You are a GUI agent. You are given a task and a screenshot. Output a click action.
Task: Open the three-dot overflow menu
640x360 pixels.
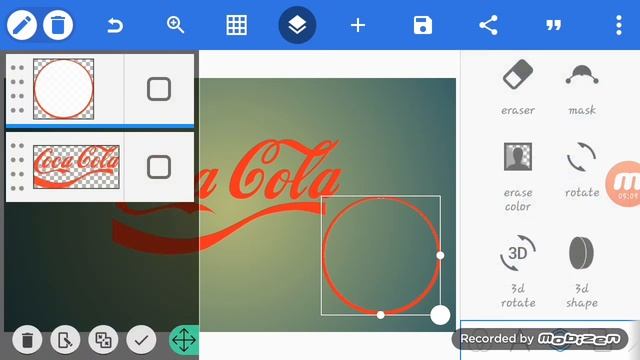pos(619,25)
